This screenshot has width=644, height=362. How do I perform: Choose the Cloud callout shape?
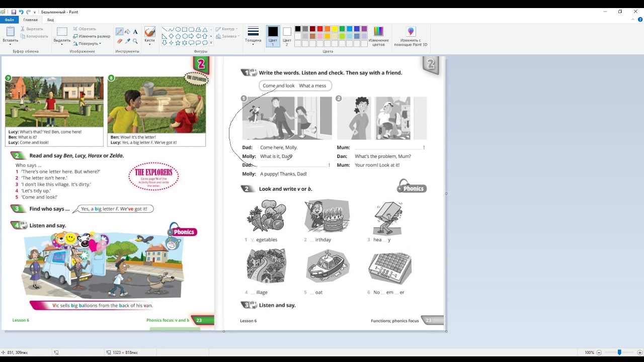[x=205, y=43]
